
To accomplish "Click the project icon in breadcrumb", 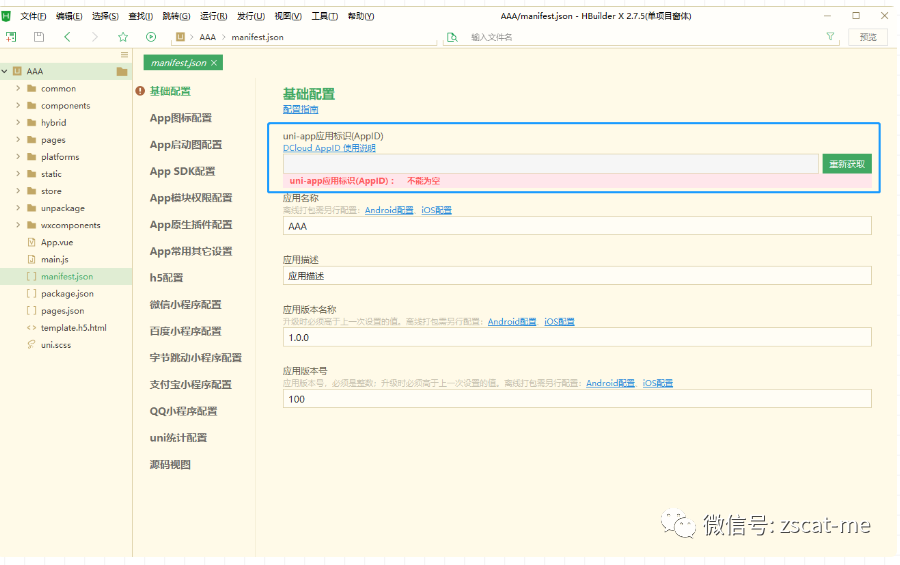I will [180, 37].
